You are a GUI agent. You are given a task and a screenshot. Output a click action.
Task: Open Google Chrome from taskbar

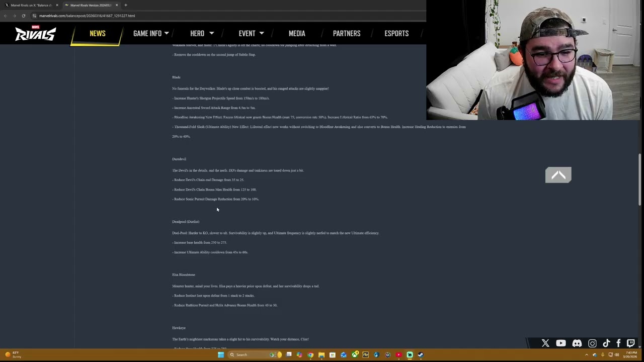310,355
